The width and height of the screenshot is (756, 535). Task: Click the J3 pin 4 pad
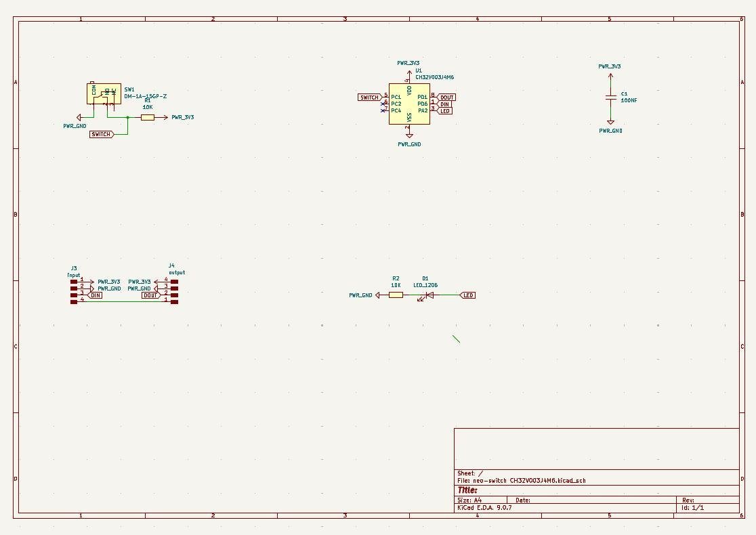[74, 302]
